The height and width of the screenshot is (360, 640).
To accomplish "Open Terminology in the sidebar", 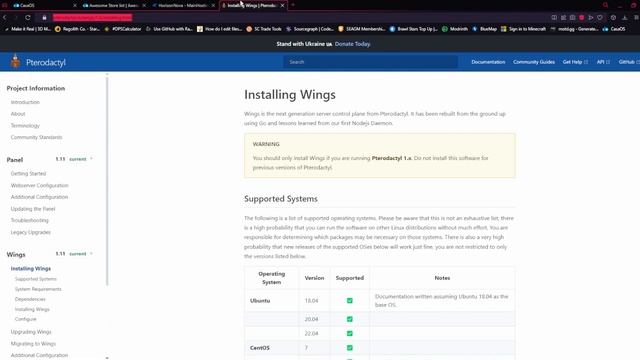I will (25, 125).
